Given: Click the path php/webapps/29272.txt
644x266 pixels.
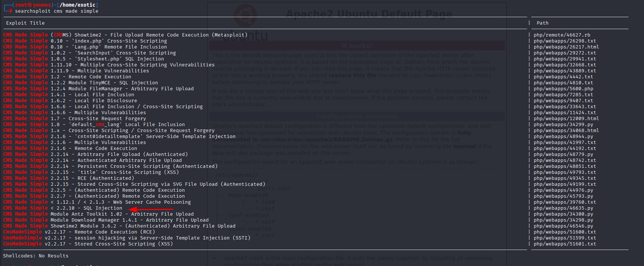Looking at the screenshot, I should pyautogui.click(x=565, y=53).
